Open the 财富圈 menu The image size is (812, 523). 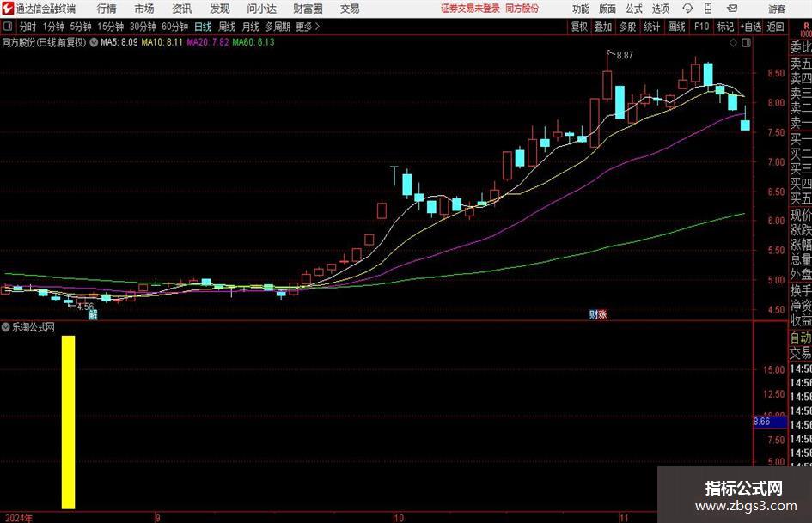tap(308, 9)
